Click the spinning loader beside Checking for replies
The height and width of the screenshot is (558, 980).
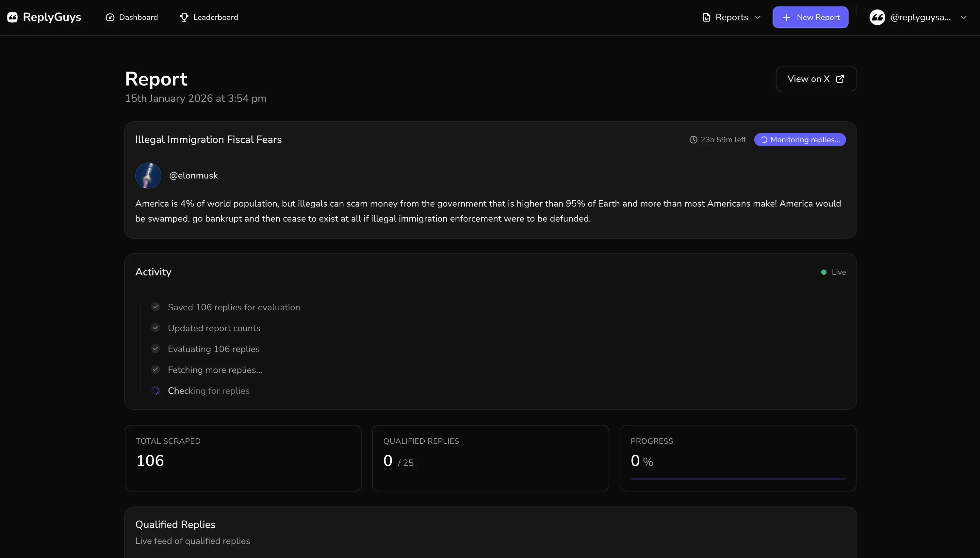point(155,391)
